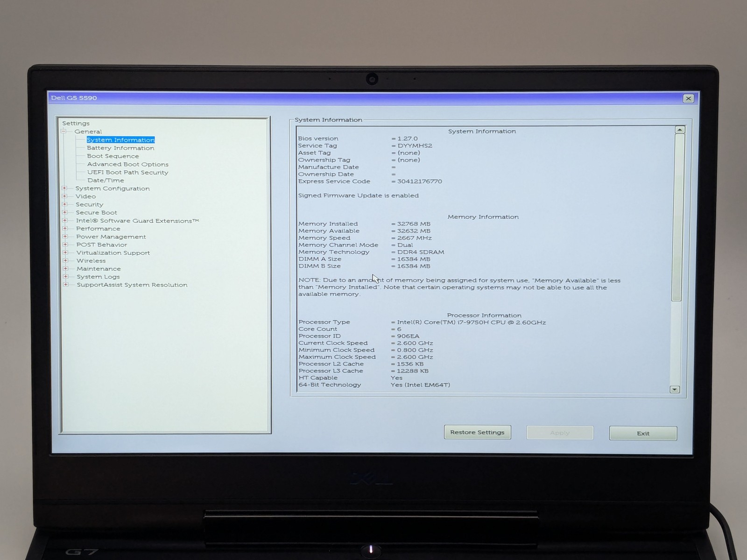
Task: Select the Video label
Action: (x=85, y=196)
